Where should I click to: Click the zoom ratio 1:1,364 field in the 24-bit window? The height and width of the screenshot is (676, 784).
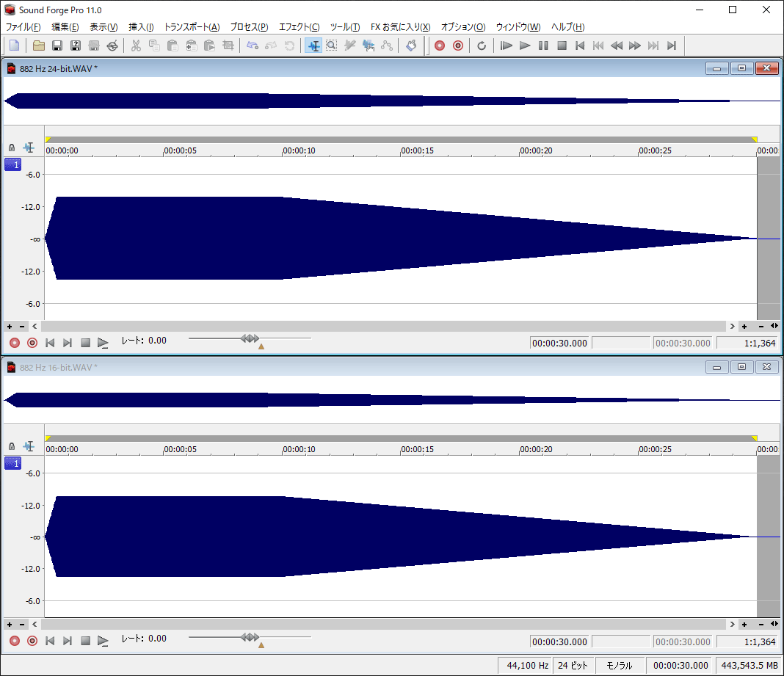(747, 343)
